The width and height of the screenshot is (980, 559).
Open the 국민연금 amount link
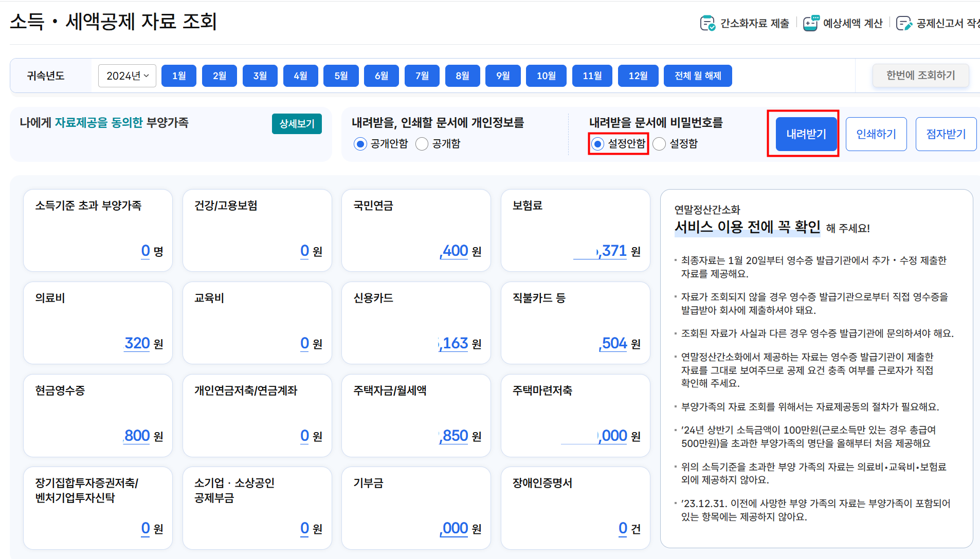[454, 251]
